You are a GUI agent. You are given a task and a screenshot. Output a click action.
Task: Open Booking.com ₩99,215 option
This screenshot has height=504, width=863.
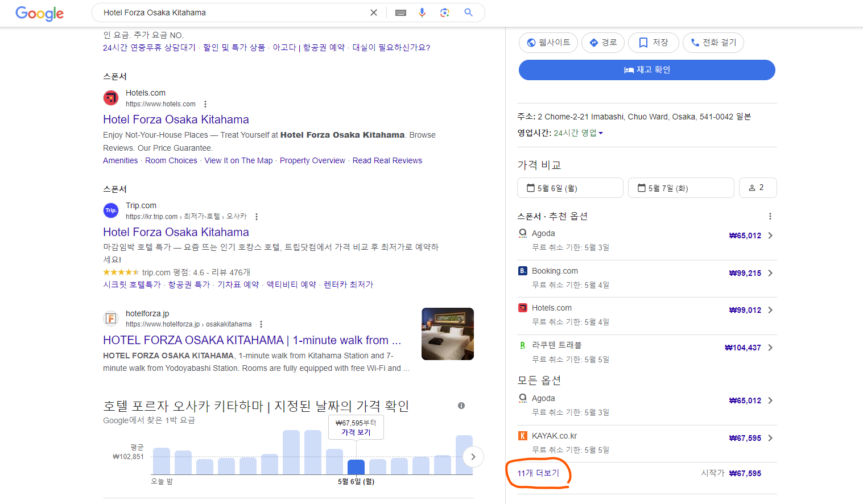pos(647,279)
